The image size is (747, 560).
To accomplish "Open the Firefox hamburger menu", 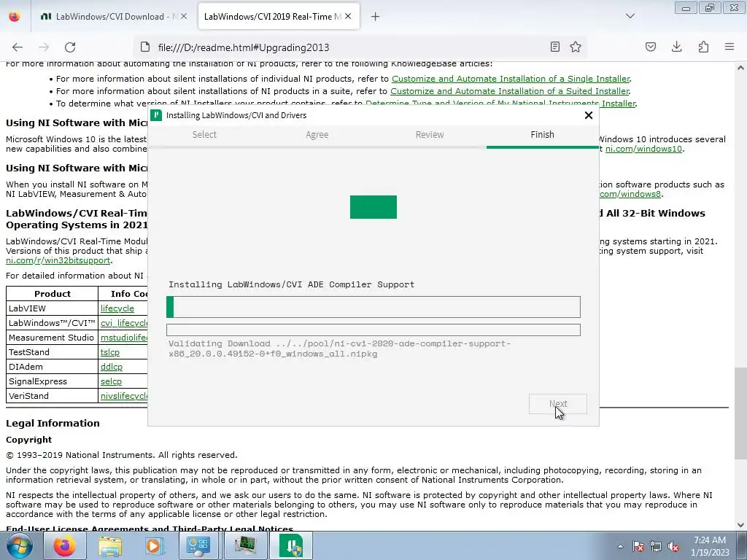I will pos(729,47).
